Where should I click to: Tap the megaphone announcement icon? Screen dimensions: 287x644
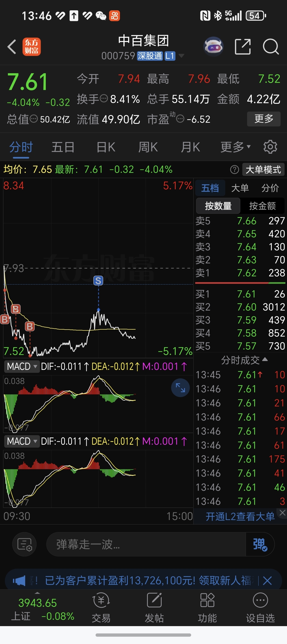(19, 581)
